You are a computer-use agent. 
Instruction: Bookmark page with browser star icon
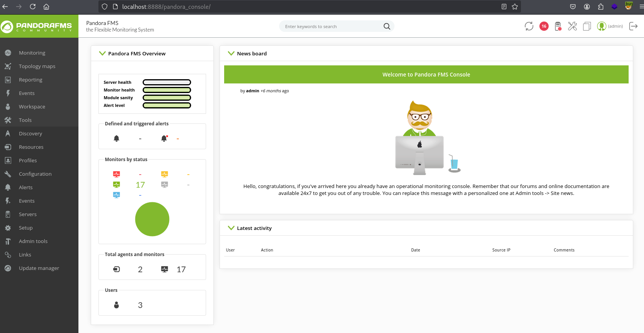[515, 7]
